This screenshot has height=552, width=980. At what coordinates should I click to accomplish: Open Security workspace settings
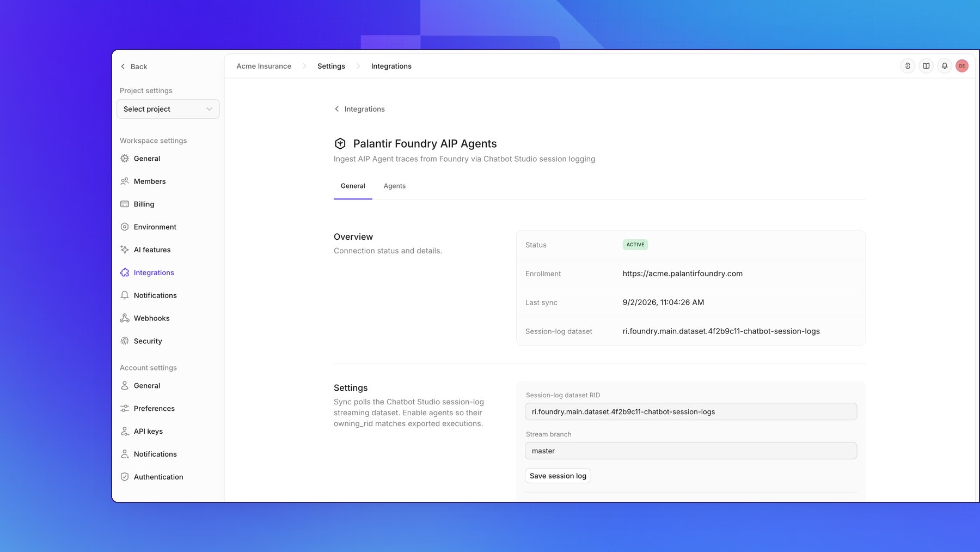point(148,342)
